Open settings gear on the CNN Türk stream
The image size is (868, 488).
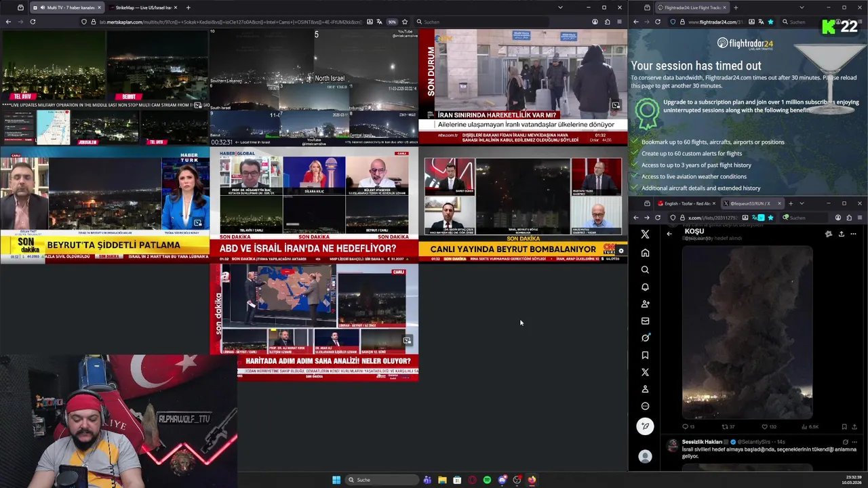click(620, 251)
